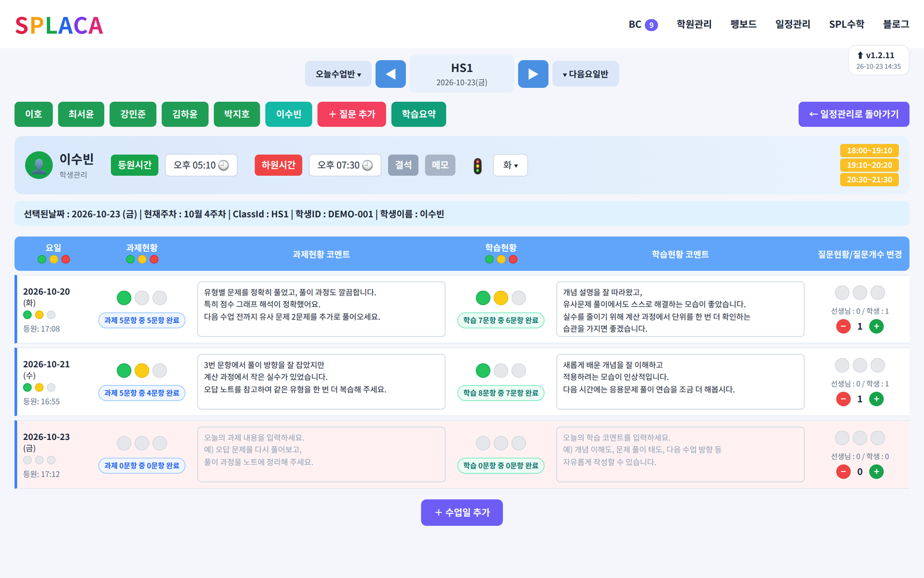Screen dimensions: 924x578
Task: Click the BC notification badge 9
Action: [x=651, y=25]
